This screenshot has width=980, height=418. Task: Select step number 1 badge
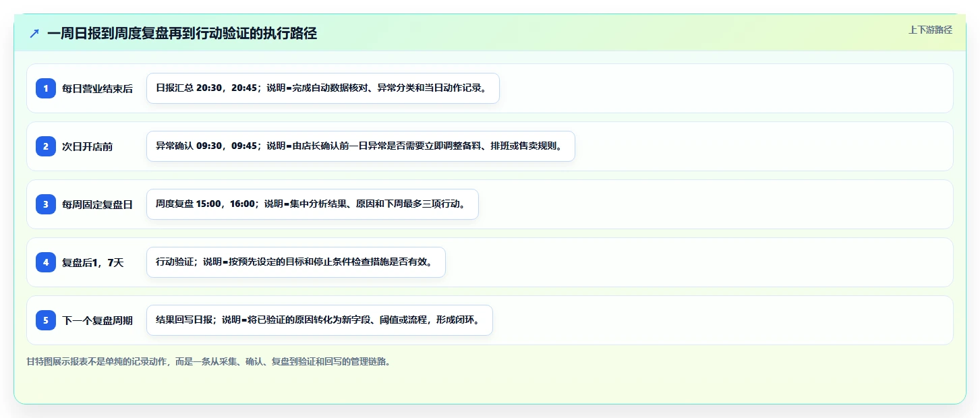coord(46,88)
